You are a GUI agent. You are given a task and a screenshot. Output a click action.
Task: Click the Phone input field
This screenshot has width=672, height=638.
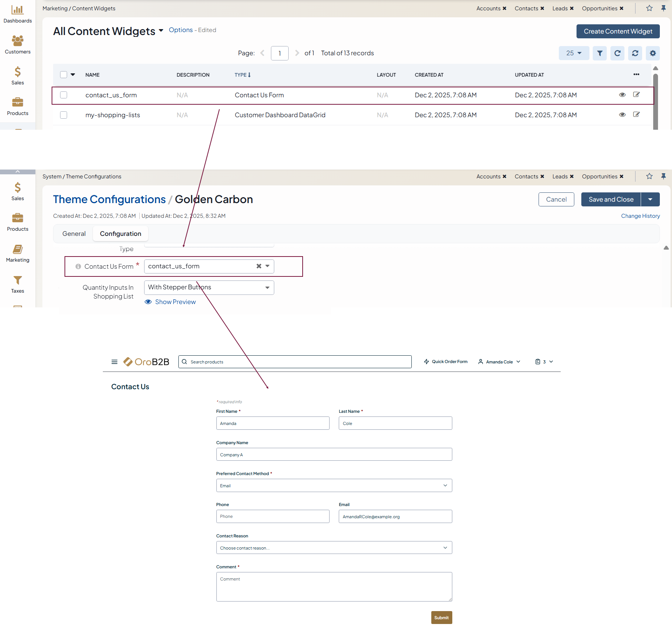coord(273,516)
